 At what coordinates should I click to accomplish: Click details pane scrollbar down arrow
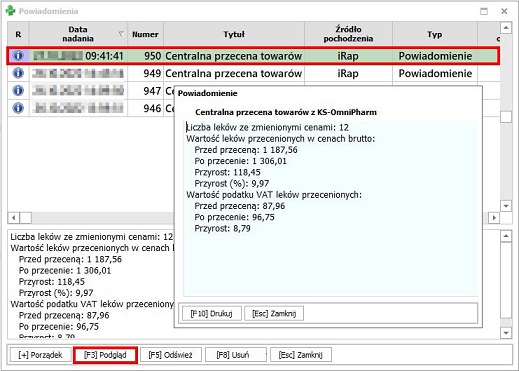pos(506,333)
